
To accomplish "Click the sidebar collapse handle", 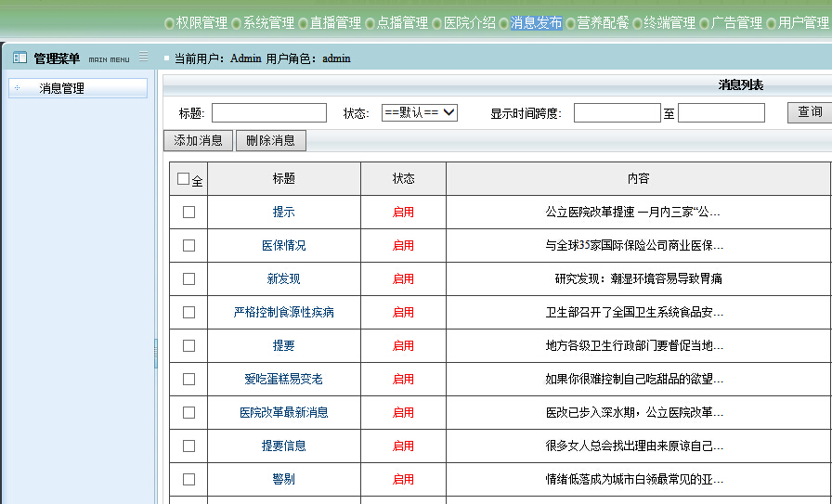I will point(155,353).
